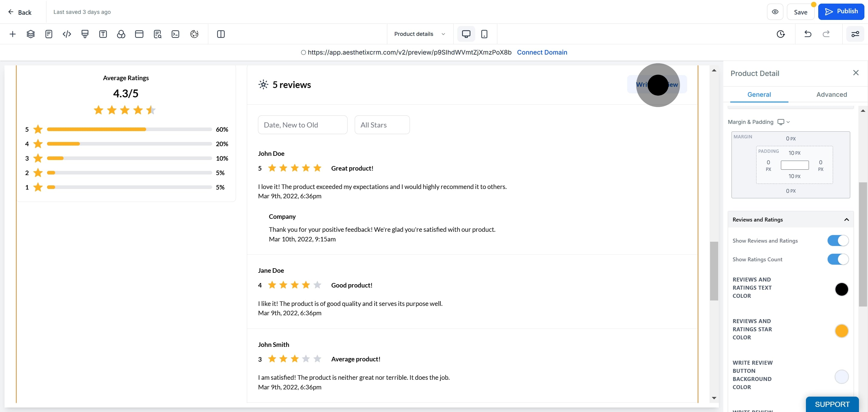Open the custom code icon
The width and height of the screenshot is (868, 412).
[x=67, y=34]
